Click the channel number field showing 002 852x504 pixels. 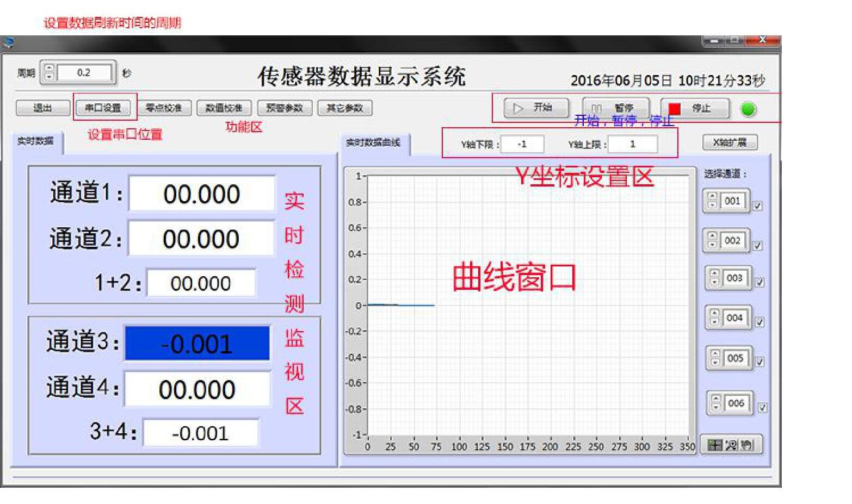click(733, 240)
